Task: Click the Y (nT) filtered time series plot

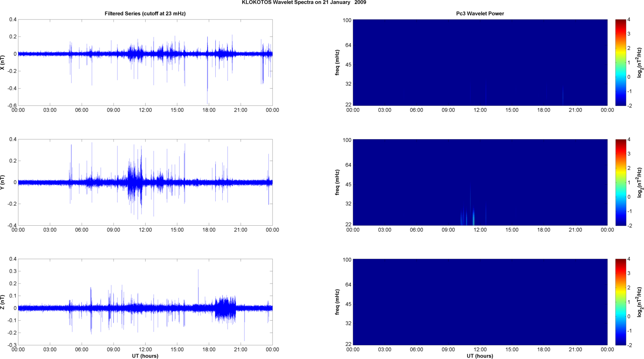Action: coord(145,182)
